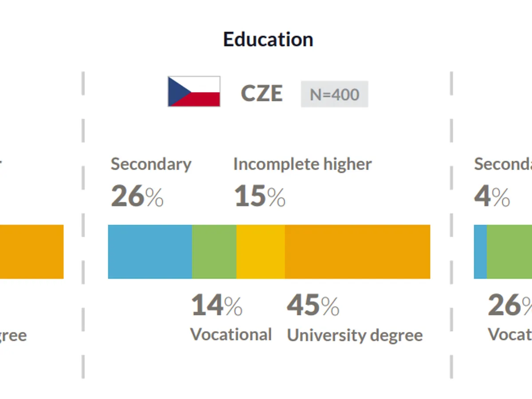Click the 4% value in right chart
532x399 pixels.
[492, 196]
